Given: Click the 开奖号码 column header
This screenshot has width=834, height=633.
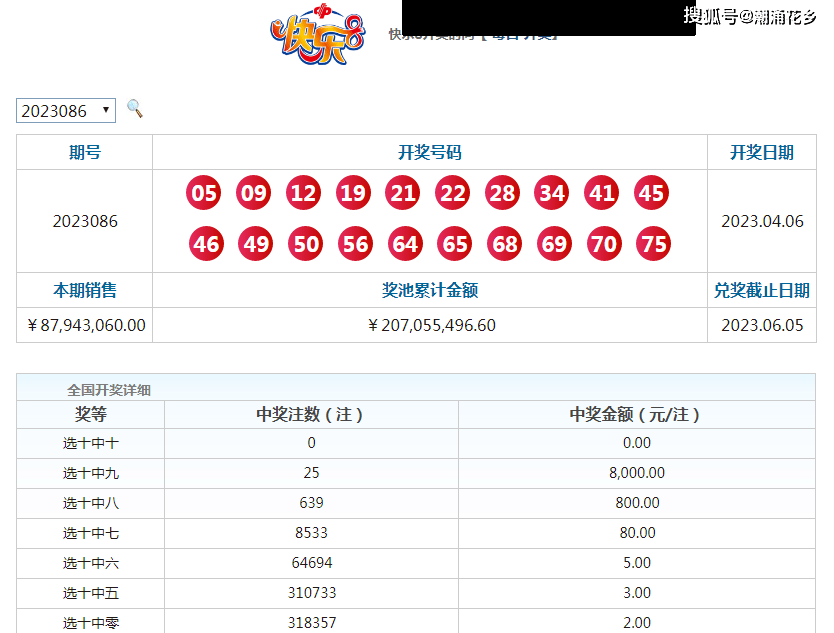Looking at the screenshot, I should tap(430, 153).
